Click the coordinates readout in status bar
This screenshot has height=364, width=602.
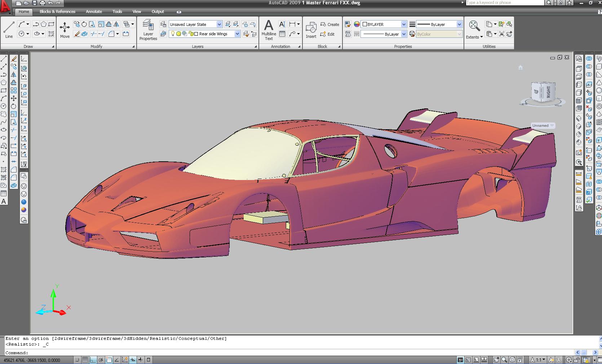32,360
